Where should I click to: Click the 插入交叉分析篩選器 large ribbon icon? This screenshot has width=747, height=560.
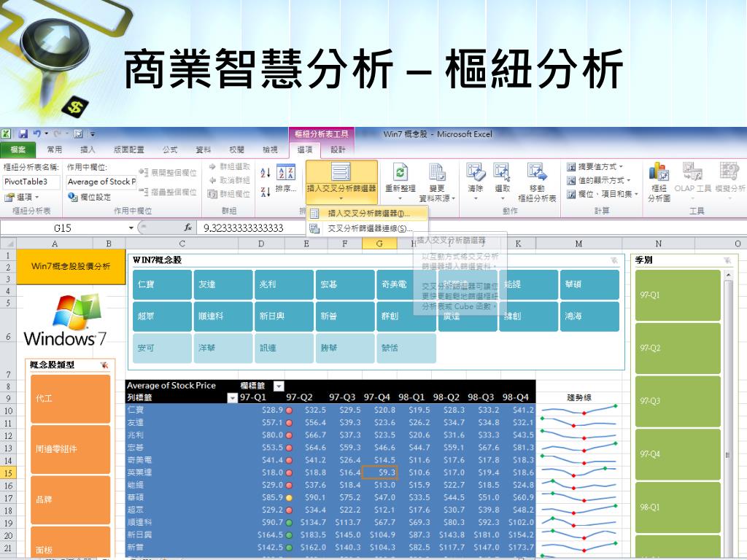click(x=341, y=172)
